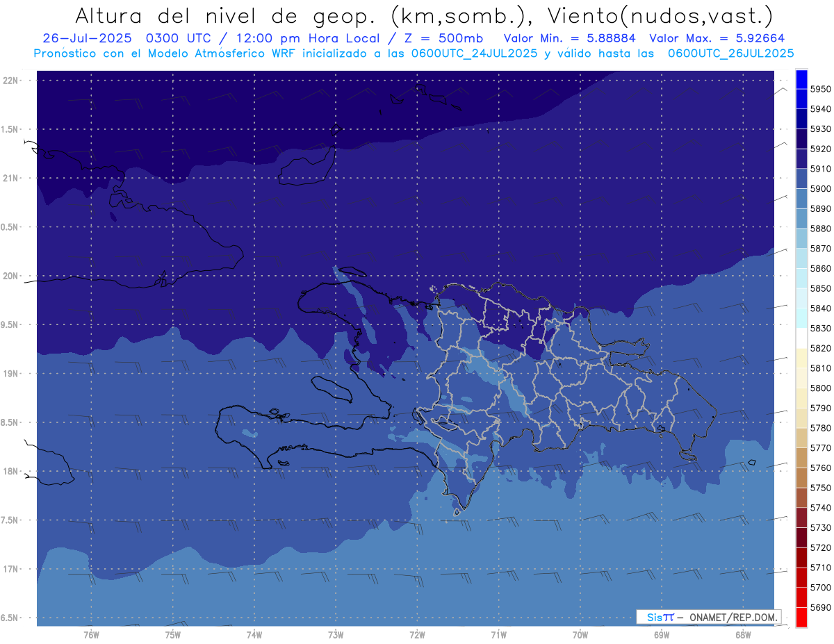Screen dimensions: 834x644
Task: Click the '5920' colorbar value
Action: tap(821, 149)
